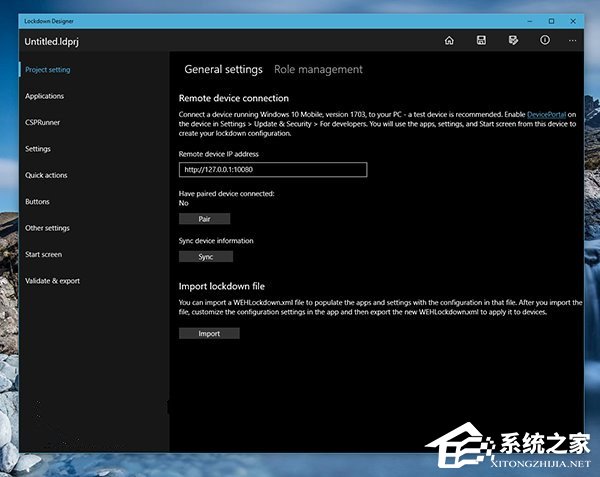This screenshot has height=477, width=600.
Task: Click the edit/validate note icon in header
Action: coord(513,40)
